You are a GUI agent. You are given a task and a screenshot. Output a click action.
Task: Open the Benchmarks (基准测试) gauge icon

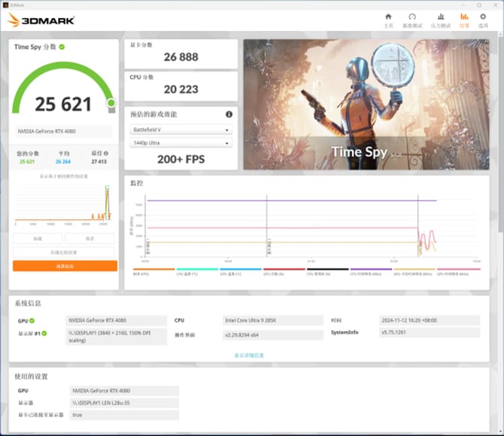click(412, 20)
